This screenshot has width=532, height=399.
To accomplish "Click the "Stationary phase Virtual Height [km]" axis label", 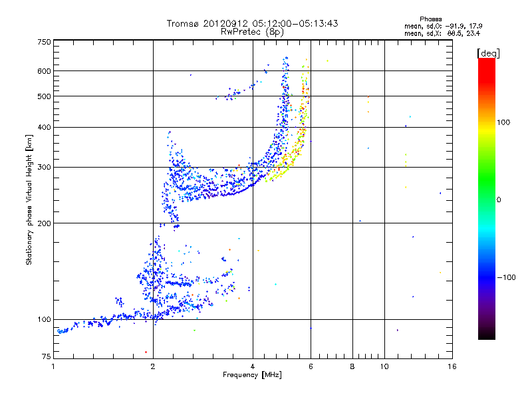I will tap(29, 200).
